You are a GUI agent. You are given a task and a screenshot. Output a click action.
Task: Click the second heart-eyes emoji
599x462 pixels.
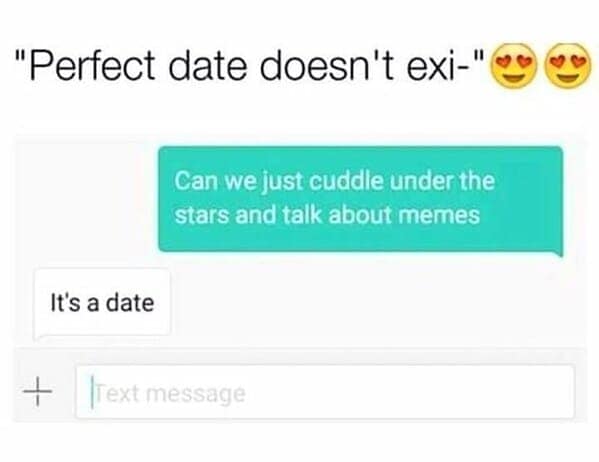[x=569, y=65]
